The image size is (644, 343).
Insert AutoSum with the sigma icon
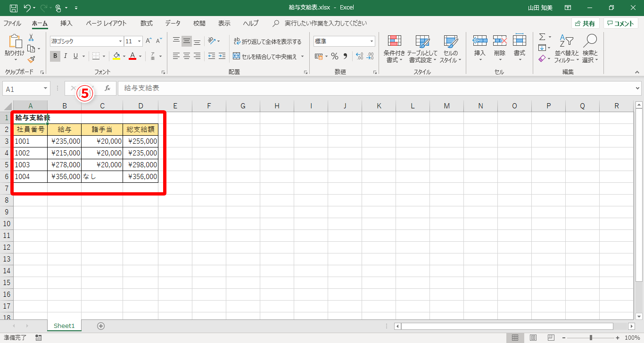[542, 37]
